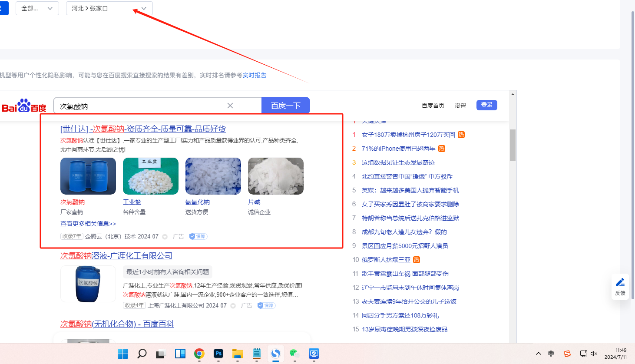Click the 热 tag beside 俄罗斯人挤爆三亚

coord(417,260)
